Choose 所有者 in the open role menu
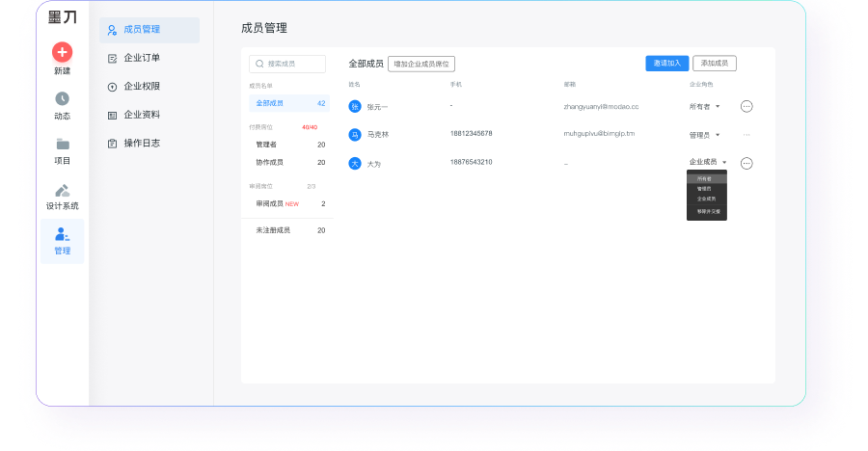 pos(706,178)
